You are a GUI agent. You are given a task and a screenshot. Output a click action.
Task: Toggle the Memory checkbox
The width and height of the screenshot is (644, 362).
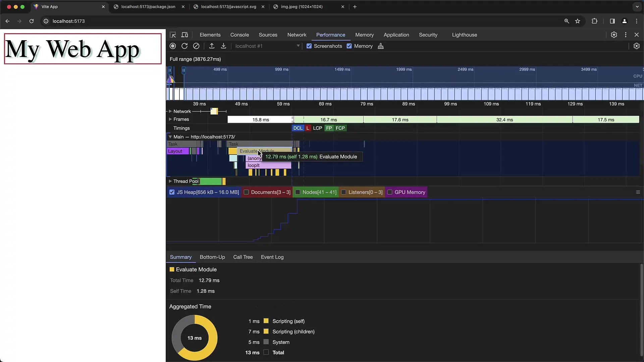pos(349,46)
